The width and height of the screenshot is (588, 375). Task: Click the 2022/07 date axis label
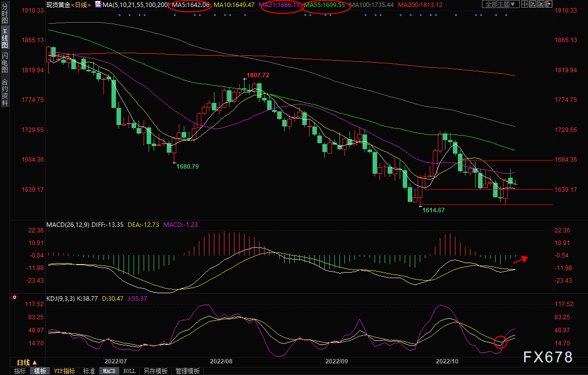(115, 361)
